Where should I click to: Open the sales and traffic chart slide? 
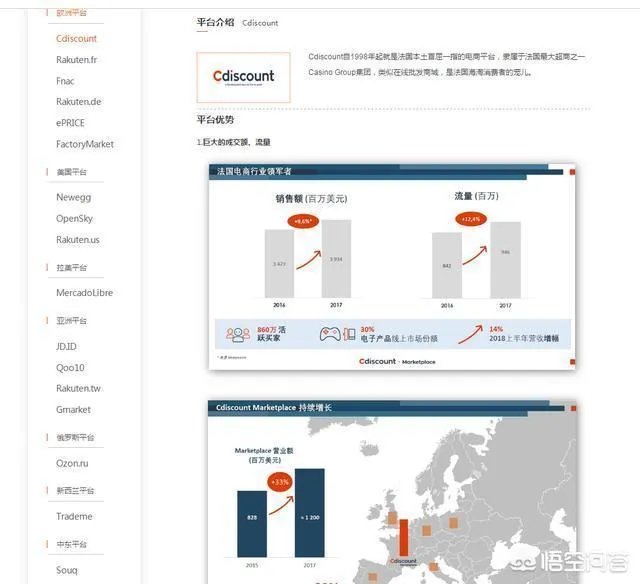tap(392, 266)
